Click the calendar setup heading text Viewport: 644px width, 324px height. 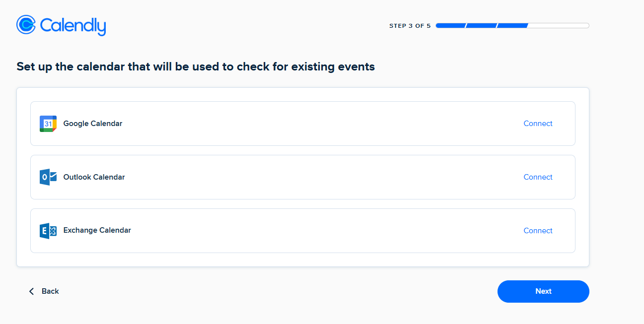196,66
